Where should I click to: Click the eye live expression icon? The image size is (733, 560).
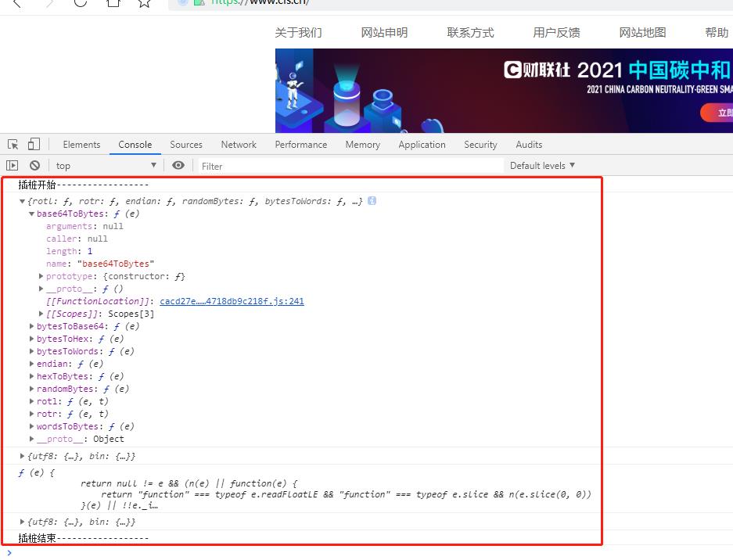178,166
